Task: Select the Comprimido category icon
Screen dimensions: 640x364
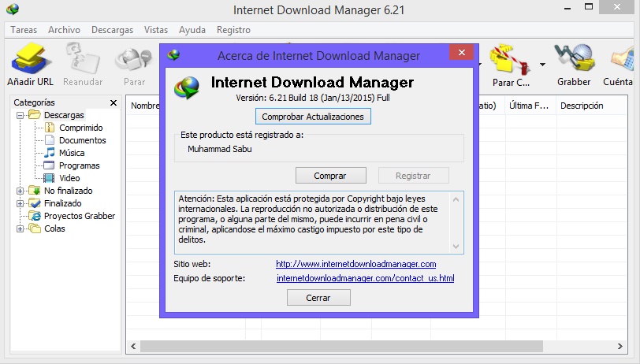Action: [50, 128]
